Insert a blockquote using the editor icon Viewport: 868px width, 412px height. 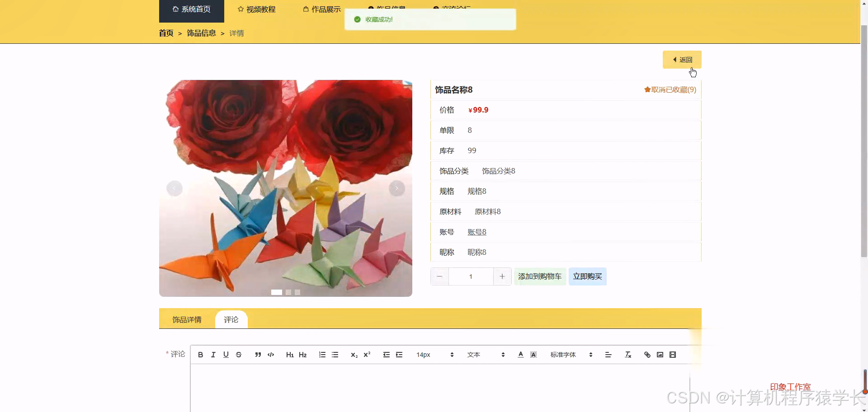[258, 355]
